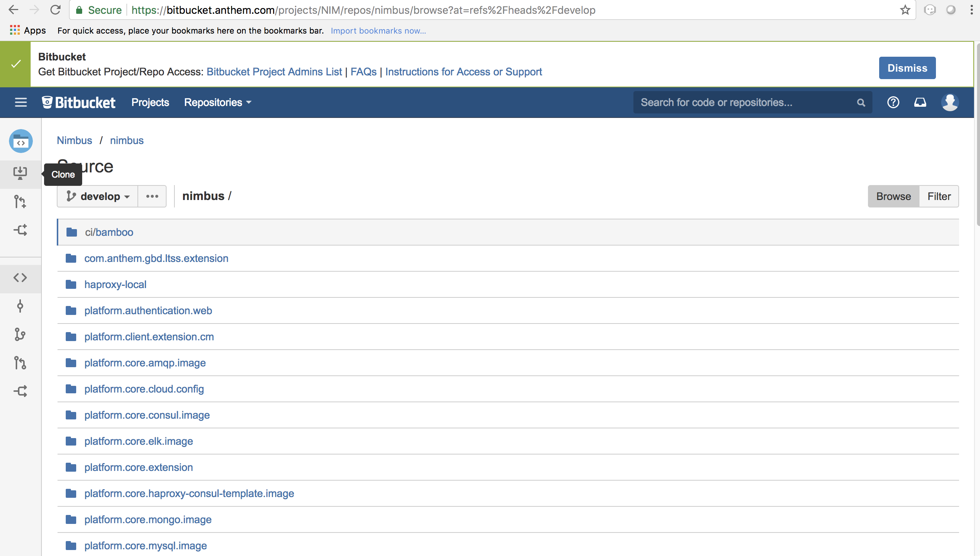Screen dimensions: 980x556
Task: Click the code search input field
Action: pos(745,102)
